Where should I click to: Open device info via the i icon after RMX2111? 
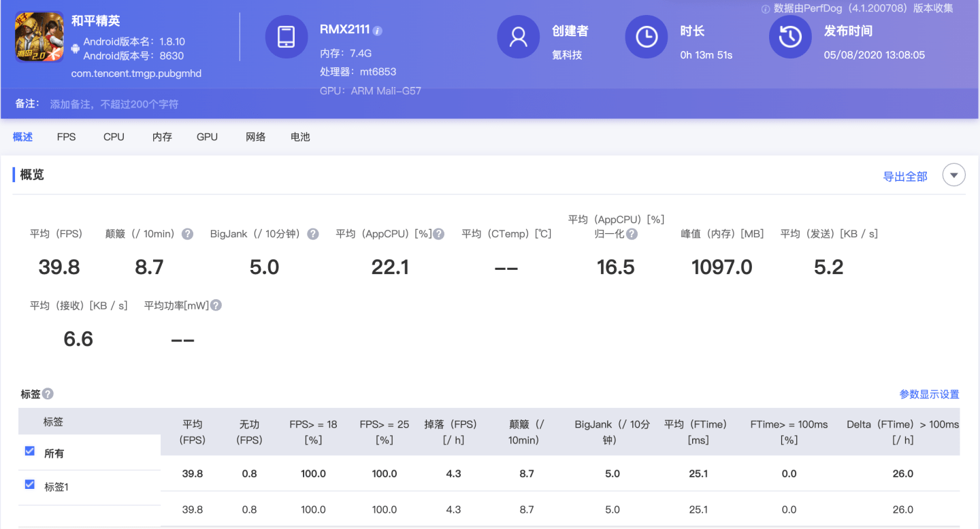pos(378,29)
